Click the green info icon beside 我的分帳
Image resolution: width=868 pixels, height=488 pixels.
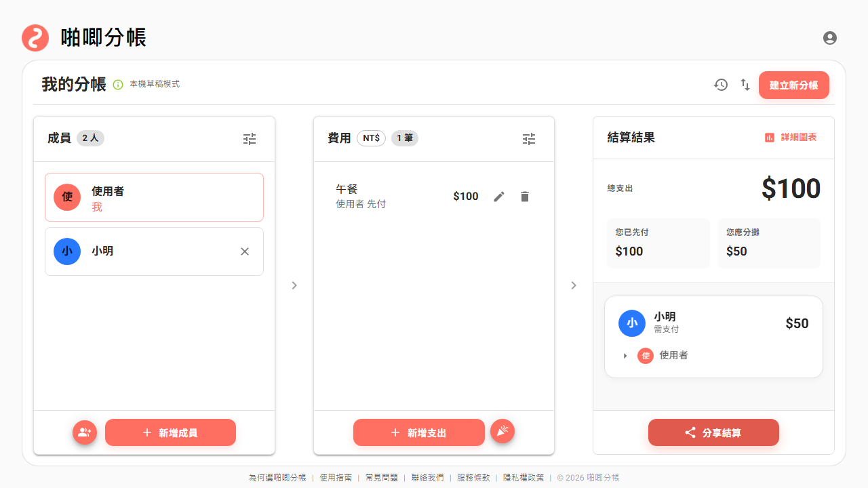pos(118,85)
